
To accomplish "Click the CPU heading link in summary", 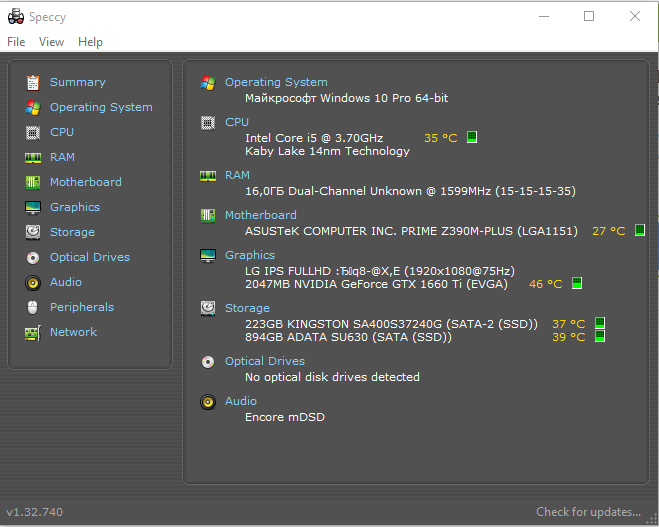I will click(x=237, y=122).
